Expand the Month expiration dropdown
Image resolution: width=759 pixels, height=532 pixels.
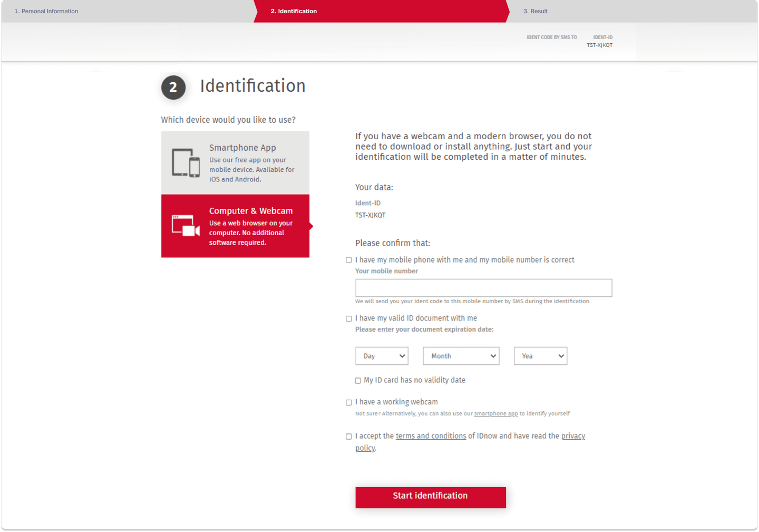461,356
